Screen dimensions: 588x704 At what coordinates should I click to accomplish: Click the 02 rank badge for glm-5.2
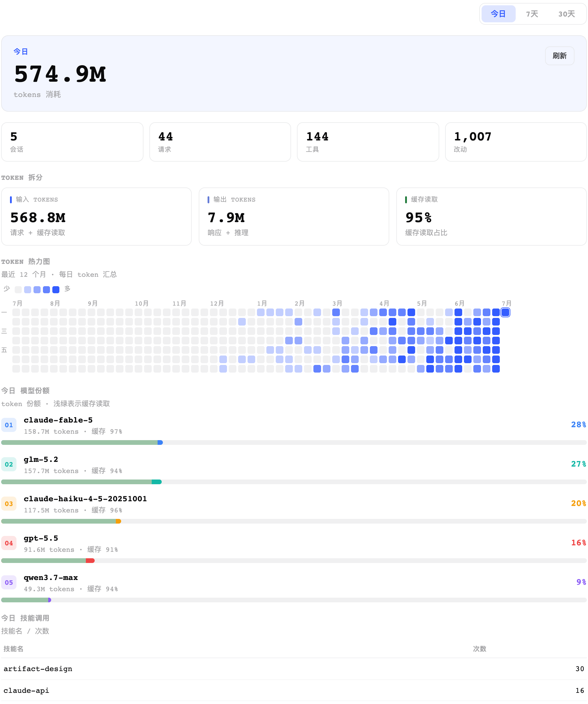coord(9,464)
